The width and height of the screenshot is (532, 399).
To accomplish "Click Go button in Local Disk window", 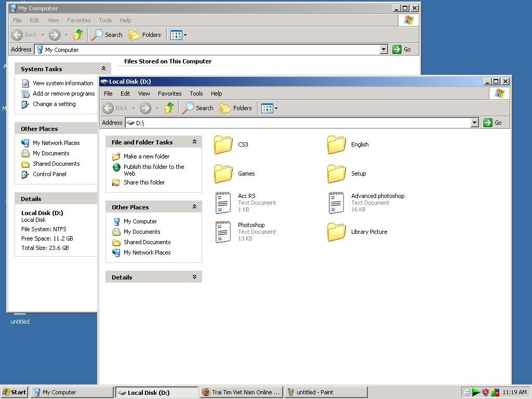I will point(493,123).
